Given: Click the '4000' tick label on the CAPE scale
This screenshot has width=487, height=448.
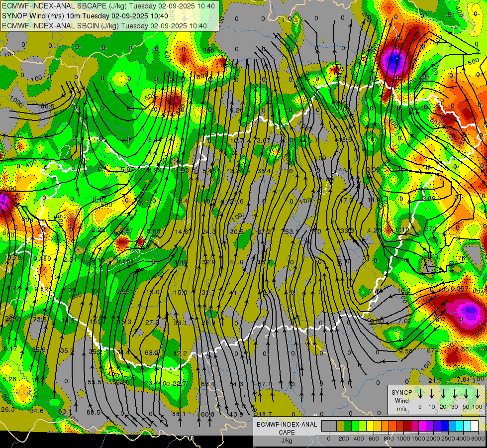Looking at the screenshot, I should tap(463, 439).
